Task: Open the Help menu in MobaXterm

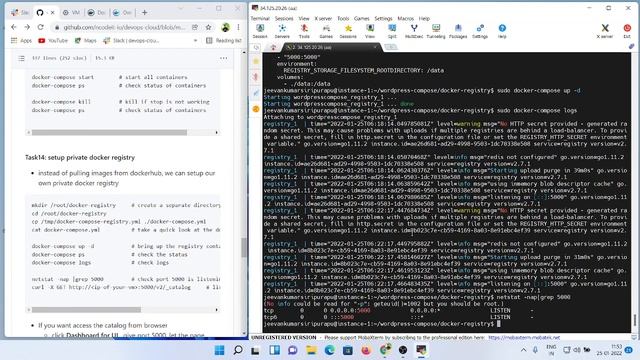Action: pos(424,18)
